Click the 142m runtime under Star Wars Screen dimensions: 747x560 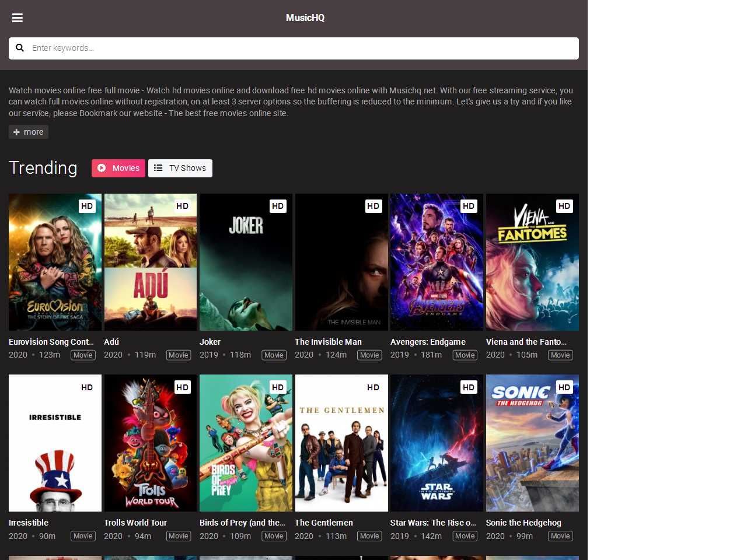click(x=431, y=536)
